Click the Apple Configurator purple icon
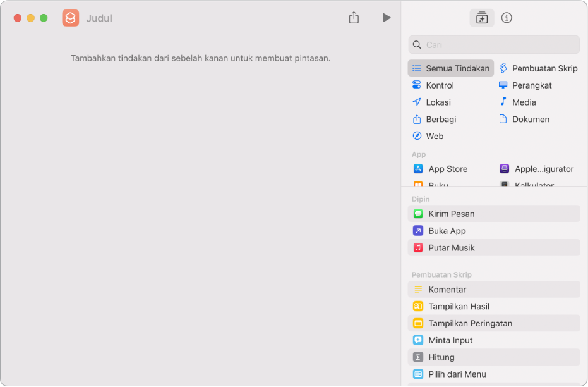This screenshot has height=387, width=588. click(505, 169)
